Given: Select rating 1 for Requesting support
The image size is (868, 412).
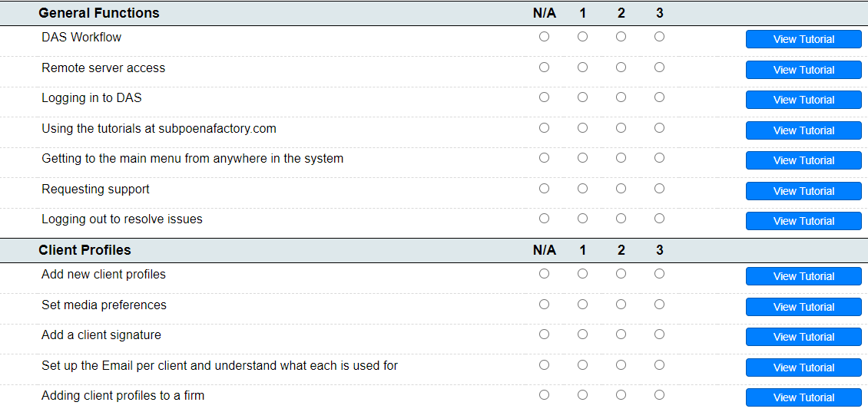Looking at the screenshot, I should 582,189.
